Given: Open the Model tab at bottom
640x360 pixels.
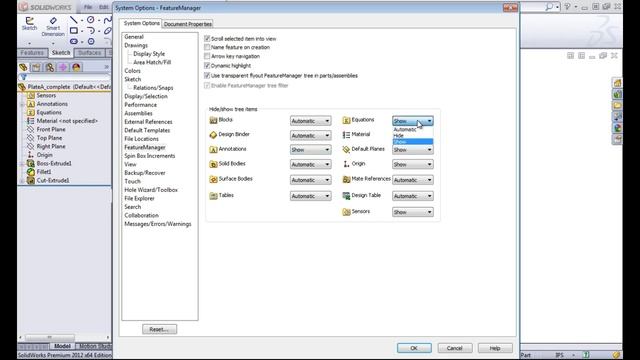Looking at the screenshot, I should point(62,346).
